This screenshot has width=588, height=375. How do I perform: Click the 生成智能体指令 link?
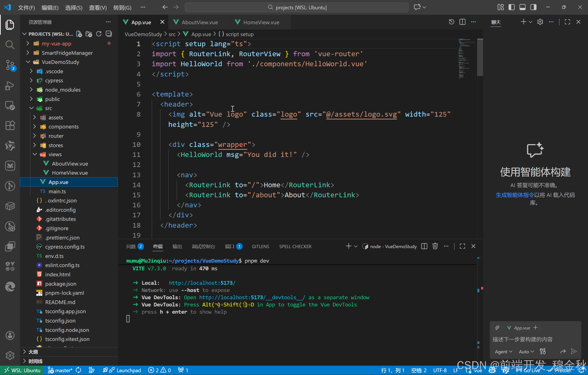pyautogui.click(x=514, y=195)
